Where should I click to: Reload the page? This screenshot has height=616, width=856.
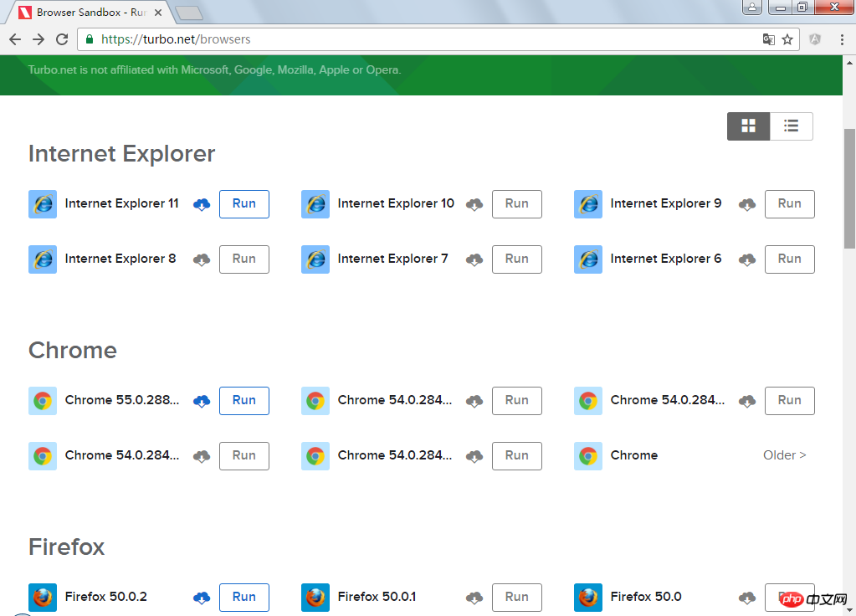tap(62, 39)
